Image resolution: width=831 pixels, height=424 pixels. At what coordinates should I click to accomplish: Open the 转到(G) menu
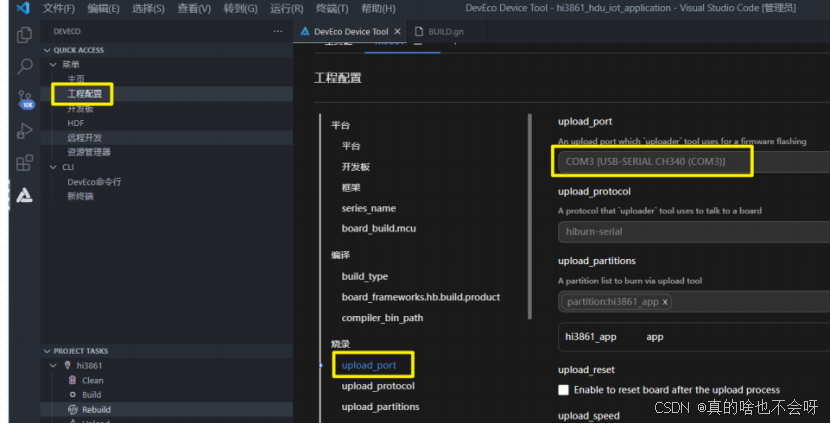[240, 8]
